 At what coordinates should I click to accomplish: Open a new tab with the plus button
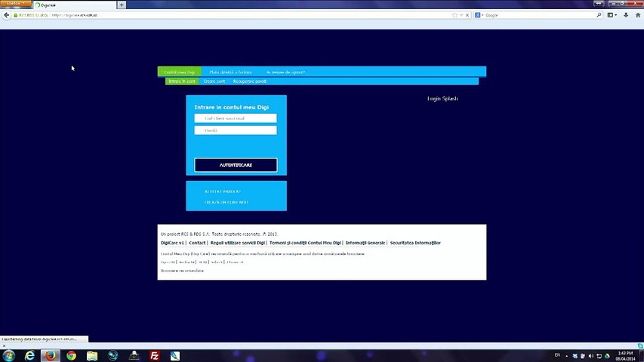coord(122,5)
